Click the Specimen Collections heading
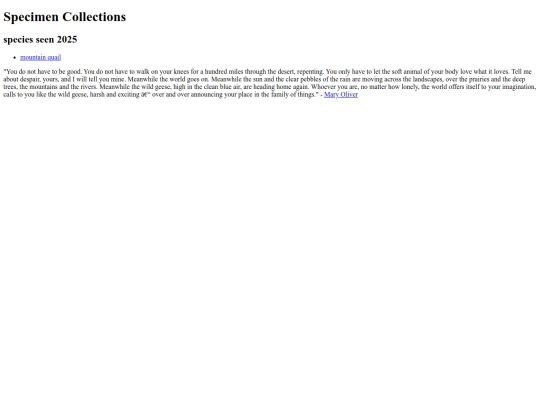This screenshot has width=540, height=405. click(x=65, y=17)
